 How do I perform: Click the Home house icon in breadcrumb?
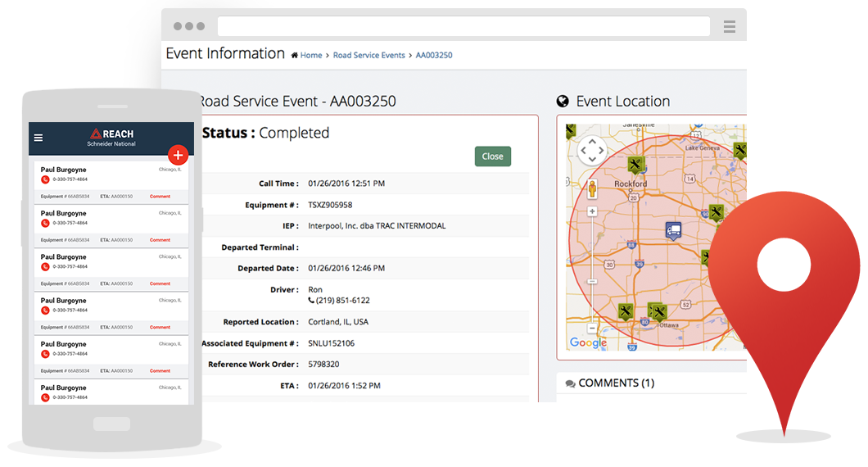point(295,56)
